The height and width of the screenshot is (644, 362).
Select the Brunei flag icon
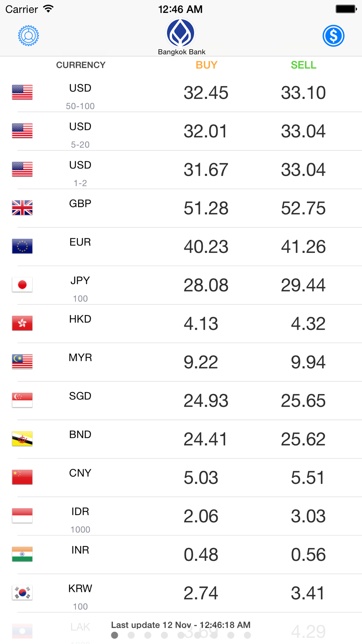point(22,439)
